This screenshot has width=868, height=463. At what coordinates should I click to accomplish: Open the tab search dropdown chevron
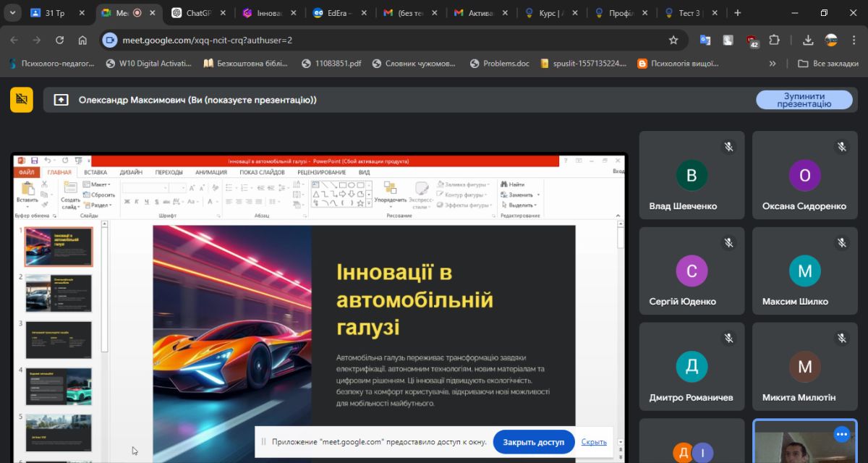point(14,13)
